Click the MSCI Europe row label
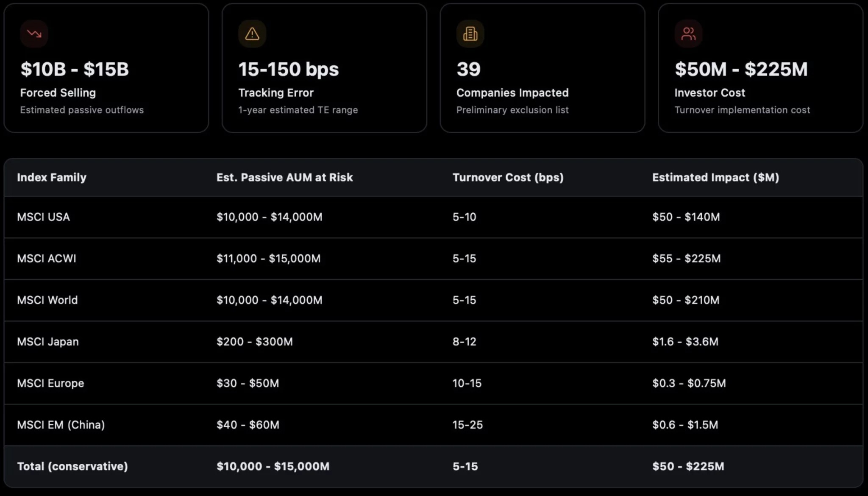Viewport: 868px width, 496px height. pos(50,383)
